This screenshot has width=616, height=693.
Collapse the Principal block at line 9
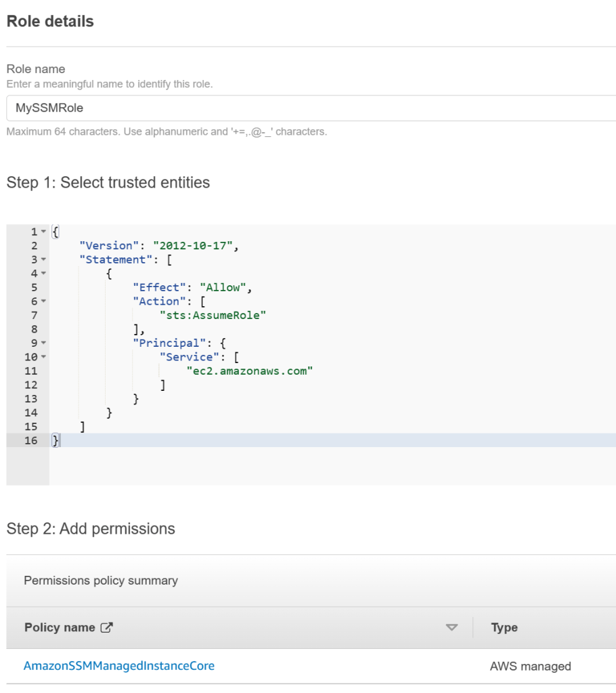pos(44,343)
